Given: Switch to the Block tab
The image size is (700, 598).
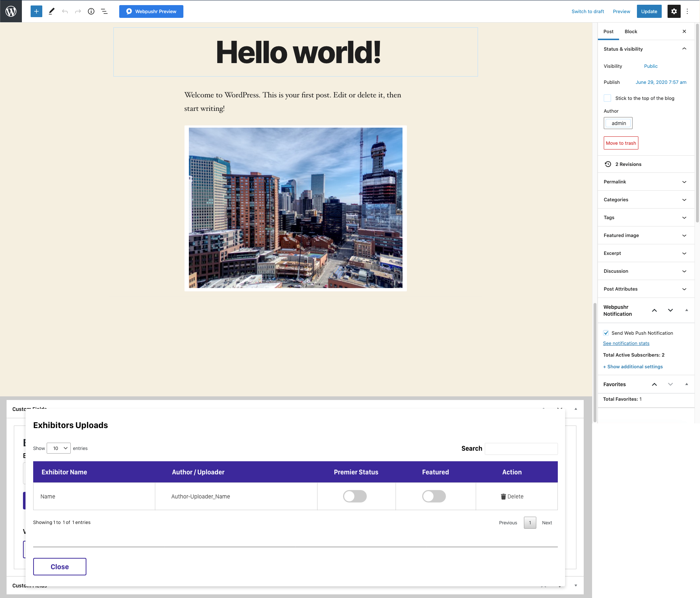Looking at the screenshot, I should (x=631, y=31).
